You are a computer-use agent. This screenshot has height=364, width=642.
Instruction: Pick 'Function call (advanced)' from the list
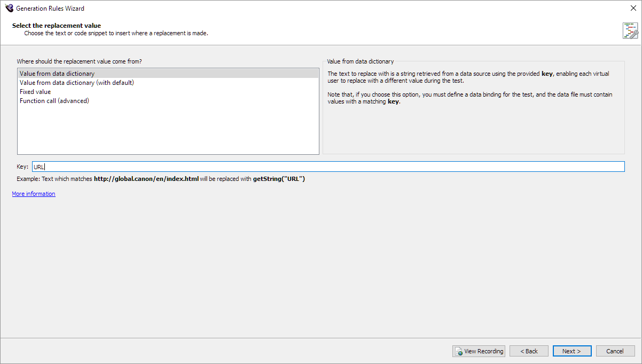tap(54, 101)
